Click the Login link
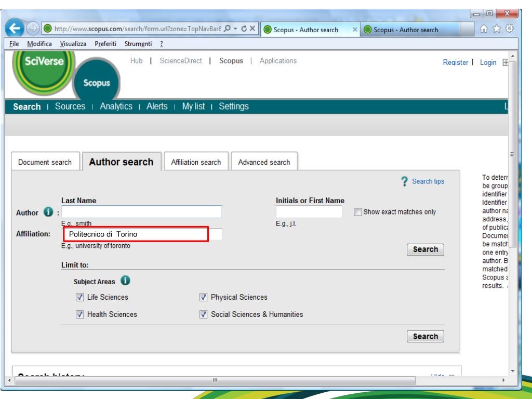The image size is (532, 399). click(488, 62)
